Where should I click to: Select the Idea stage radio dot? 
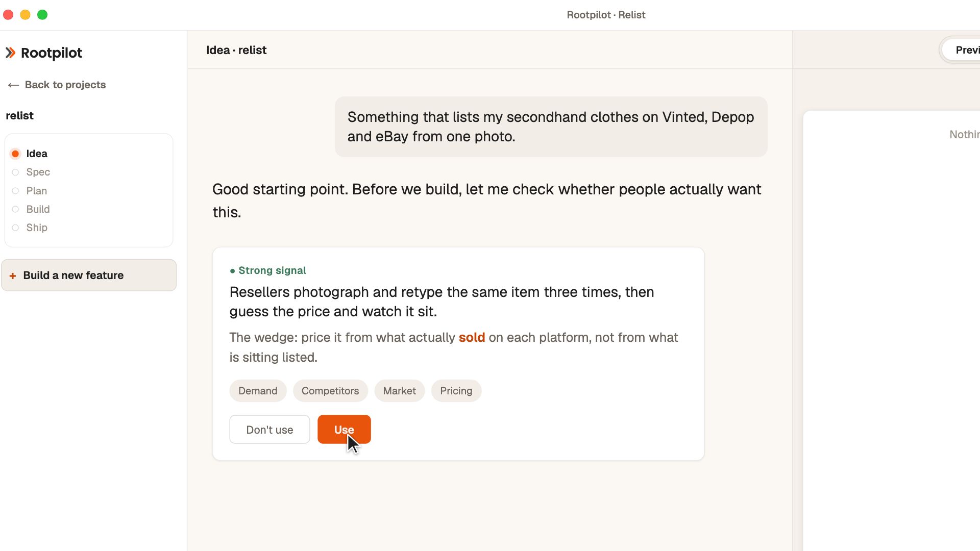coord(15,154)
